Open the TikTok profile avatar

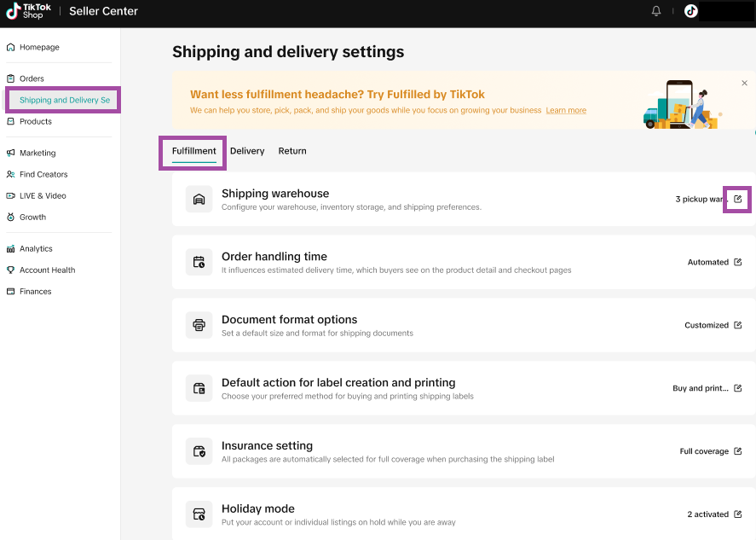pos(690,11)
